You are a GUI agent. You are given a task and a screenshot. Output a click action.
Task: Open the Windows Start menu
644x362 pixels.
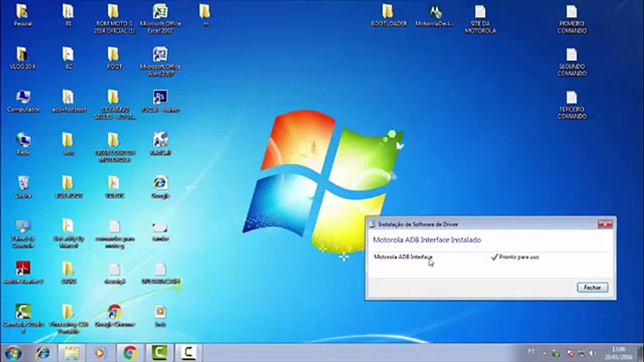14,353
